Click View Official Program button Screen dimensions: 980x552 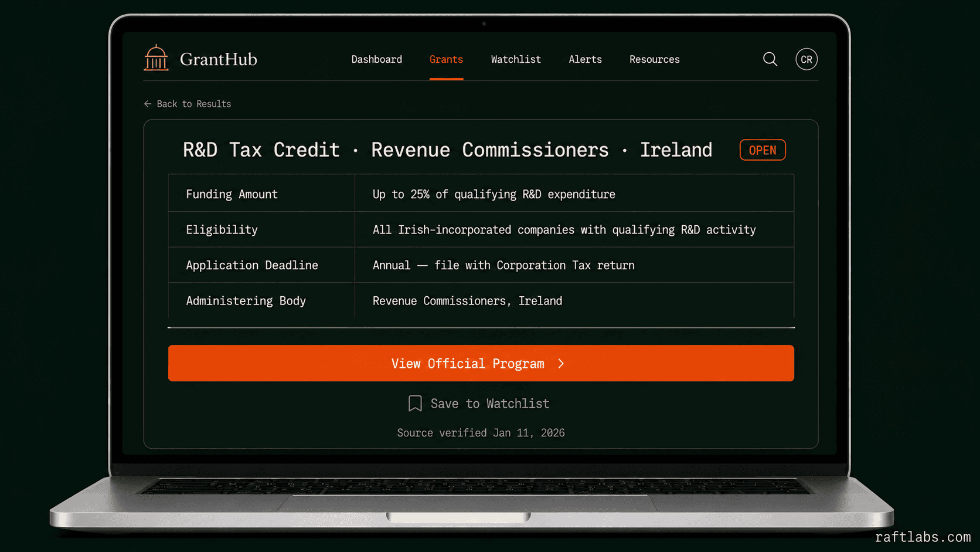481,363
